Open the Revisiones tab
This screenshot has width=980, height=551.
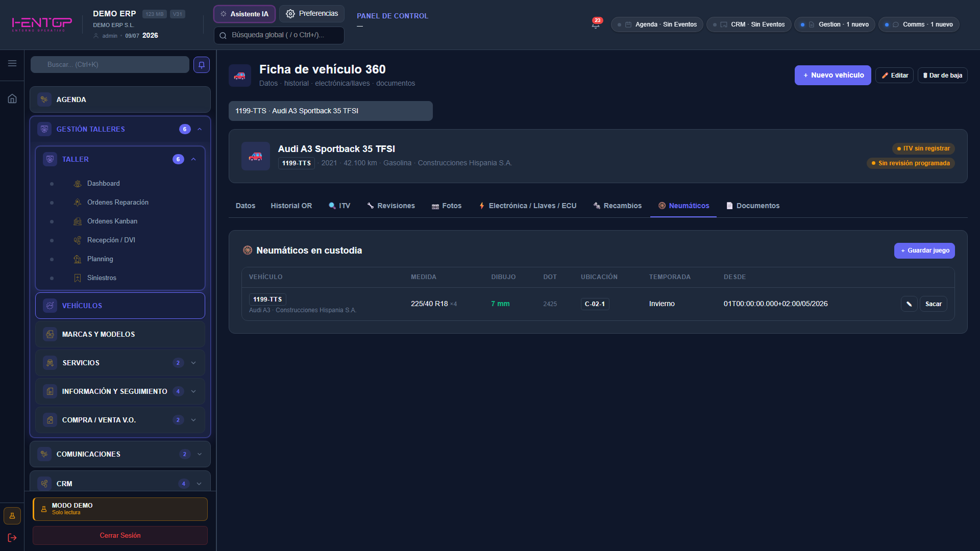(x=391, y=206)
